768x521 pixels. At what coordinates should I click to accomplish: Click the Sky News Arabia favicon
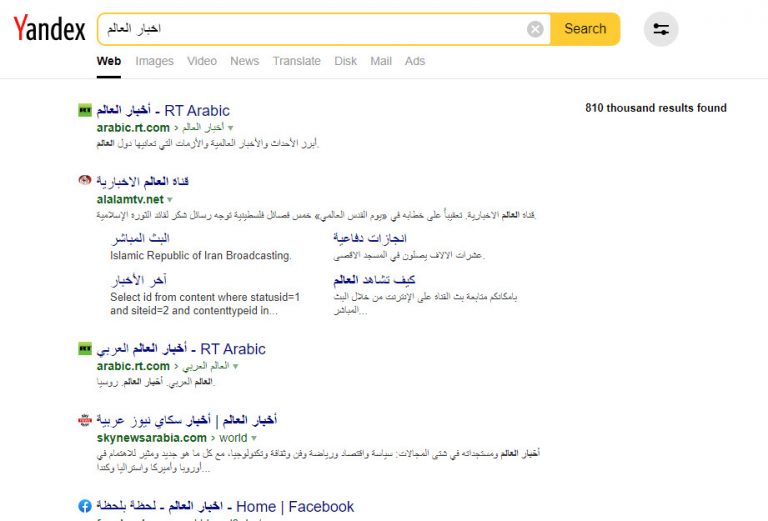tap(85, 420)
